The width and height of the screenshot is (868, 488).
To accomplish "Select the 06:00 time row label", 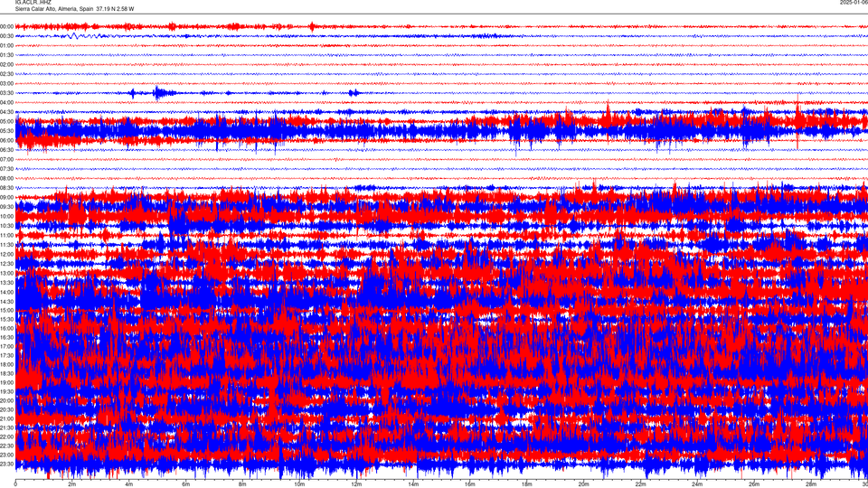I will (x=6, y=141).
